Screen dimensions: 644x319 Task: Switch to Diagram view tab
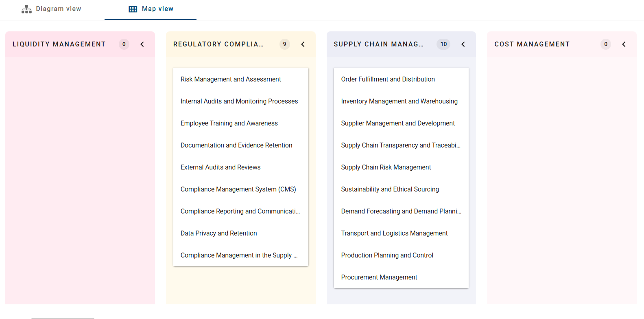click(x=52, y=9)
